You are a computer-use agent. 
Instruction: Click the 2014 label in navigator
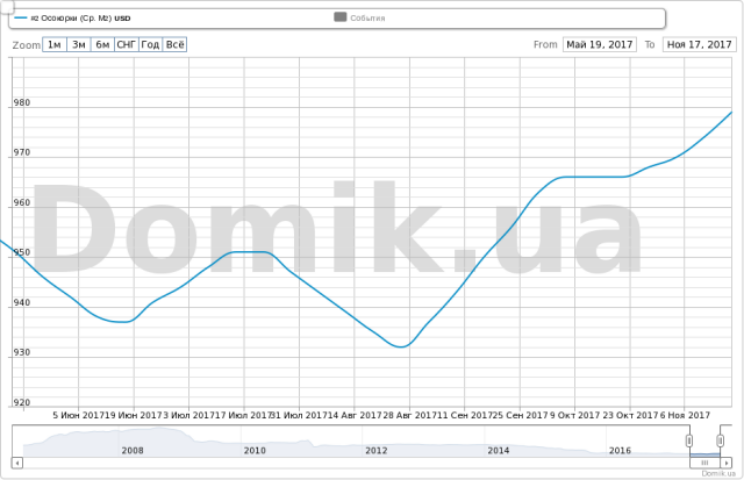pyautogui.click(x=498, y=450)
